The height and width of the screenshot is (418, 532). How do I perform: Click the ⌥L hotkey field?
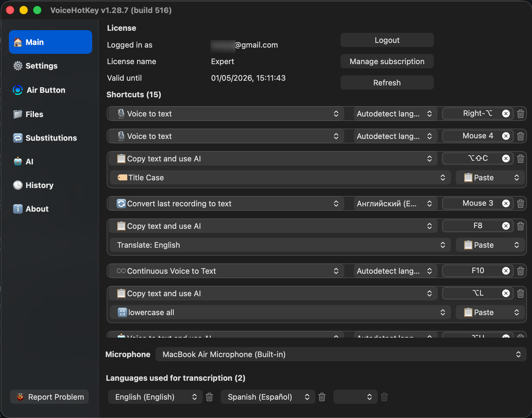pyautogui.click(x=478, y=293)
